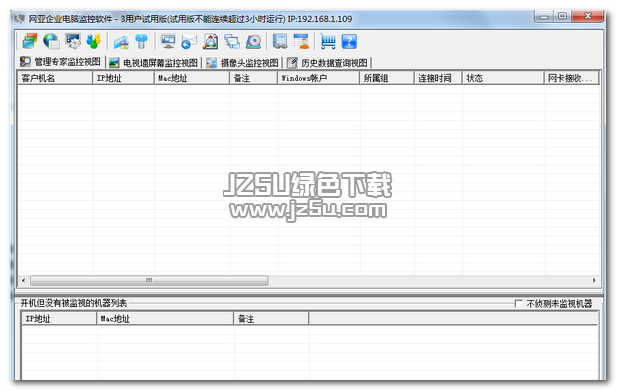
Task: Maximize the monitoring software window
Action: coord(563,16)
